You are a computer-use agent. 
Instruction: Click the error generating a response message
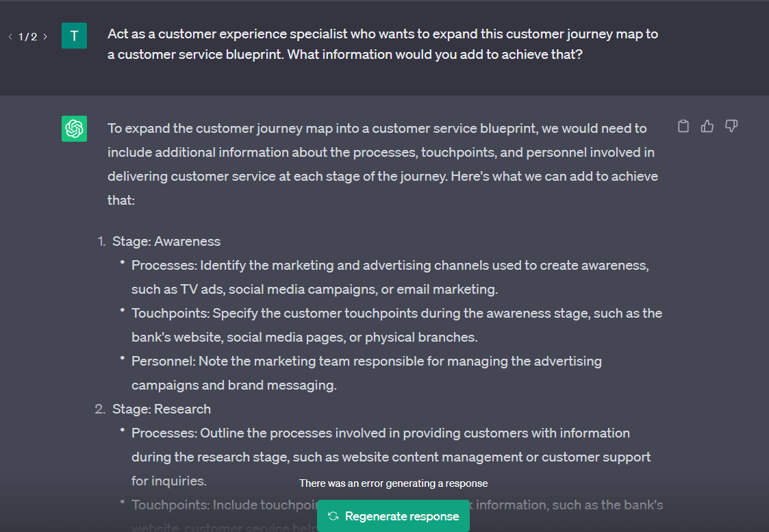point(393,483)
